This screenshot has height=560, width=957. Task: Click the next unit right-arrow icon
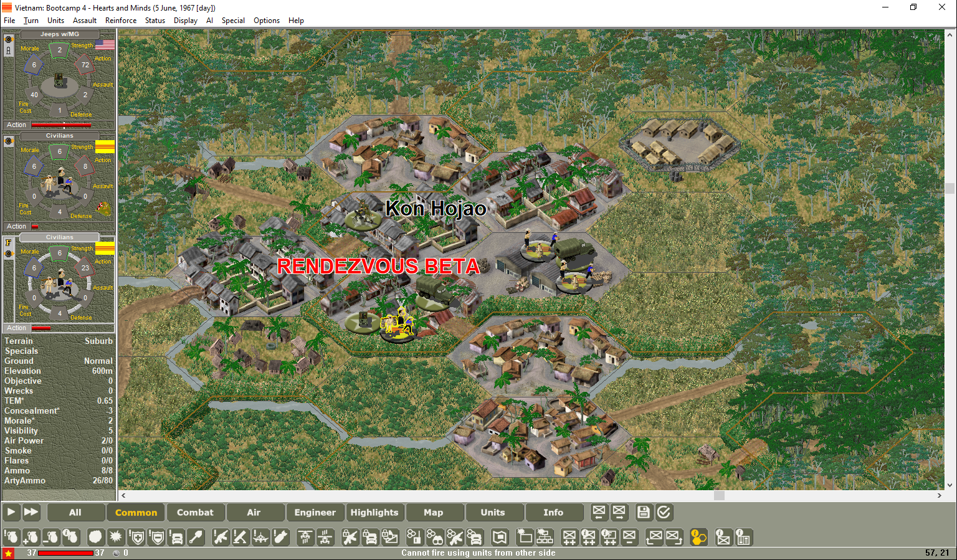tap(619, 512)
